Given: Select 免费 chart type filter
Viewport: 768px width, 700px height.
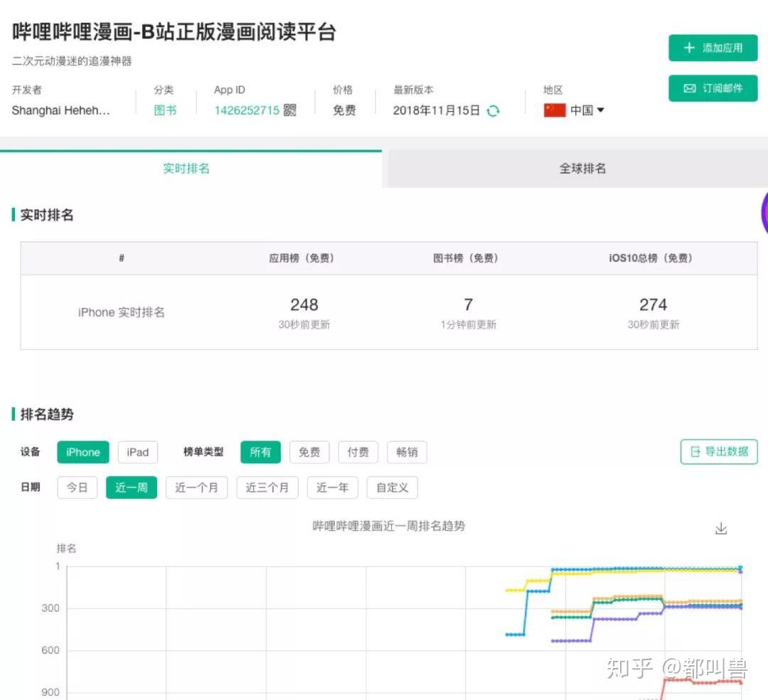Looking at the screenshot, I should (309, 452).
